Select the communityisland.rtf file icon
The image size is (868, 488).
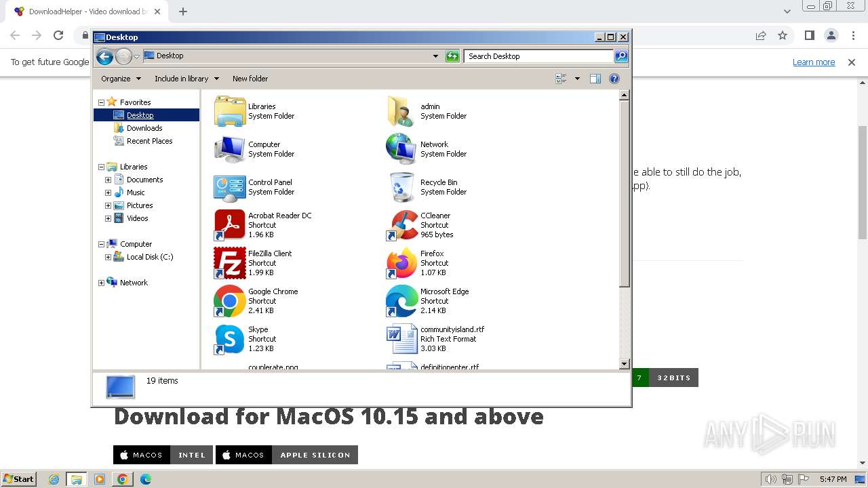click(401, 339)
